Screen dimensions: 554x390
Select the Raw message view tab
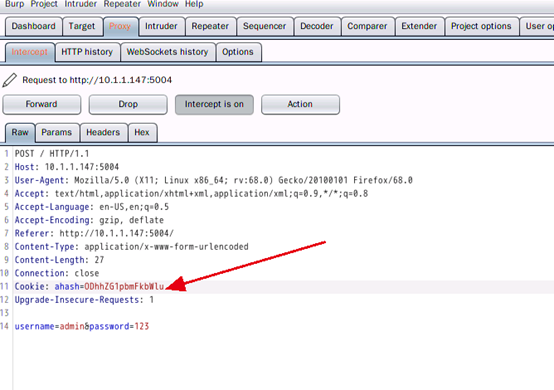20,132
